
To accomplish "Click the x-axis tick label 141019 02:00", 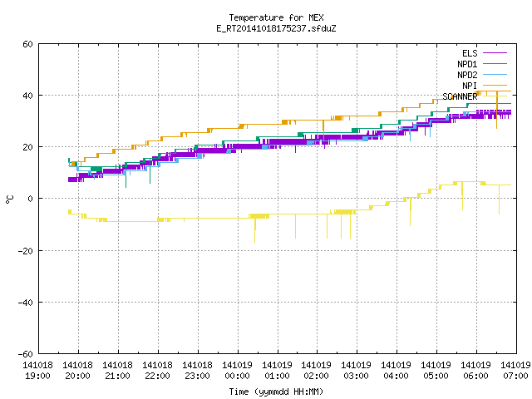I will pos(316,371).
